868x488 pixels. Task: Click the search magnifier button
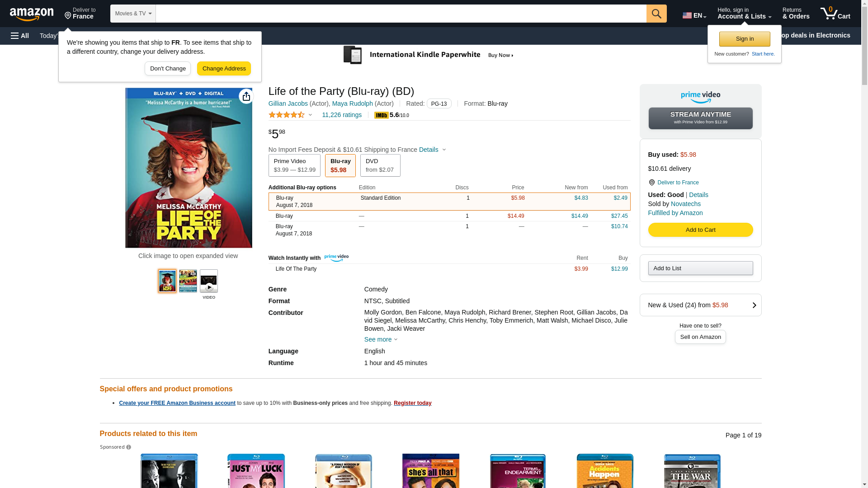click(656, 14)
